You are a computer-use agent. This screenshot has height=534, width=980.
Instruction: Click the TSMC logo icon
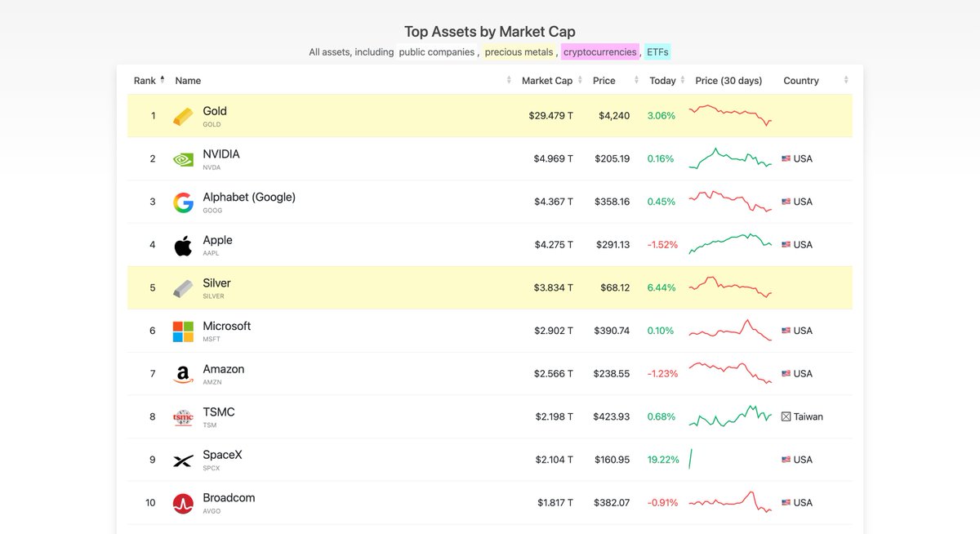click(x=183, y=417)
